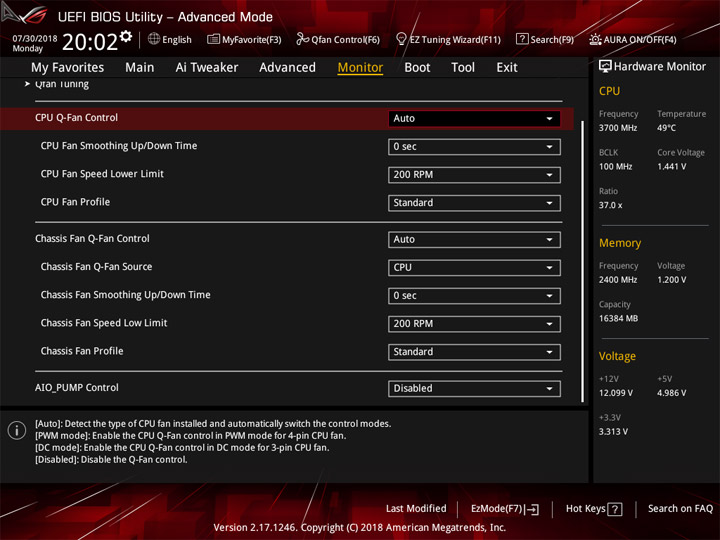The width and height of the screenshot is (720, 540).
Task: Select Chassis Fan Q-Fan Source label
Action: [96, 266]
